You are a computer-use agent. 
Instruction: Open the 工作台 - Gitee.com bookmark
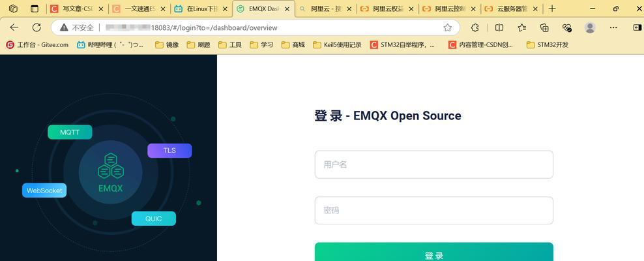37,45
